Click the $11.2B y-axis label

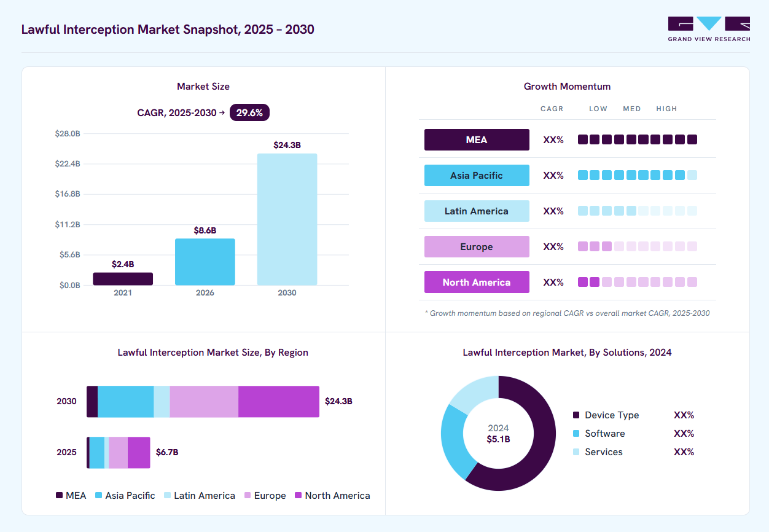pos(68,224)
